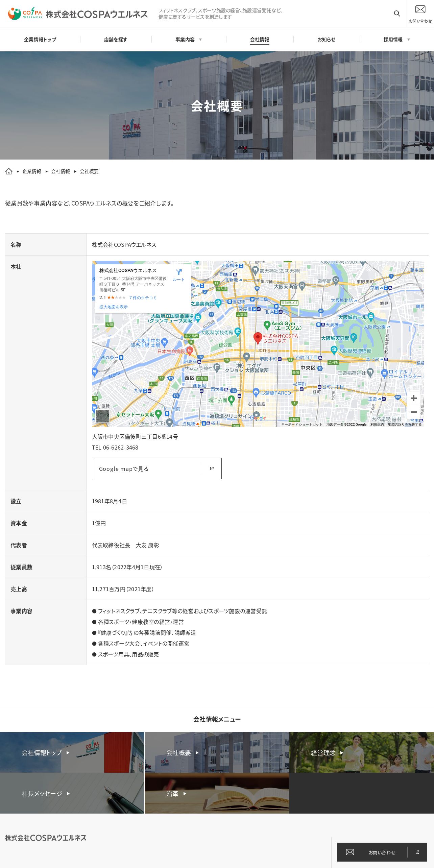Open 7 件のクチコミ reviews link
434x868 pixels.
tap(143, 298)
